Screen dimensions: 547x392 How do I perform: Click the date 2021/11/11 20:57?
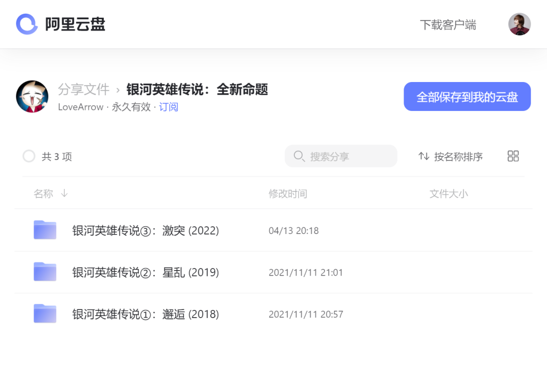305,314
